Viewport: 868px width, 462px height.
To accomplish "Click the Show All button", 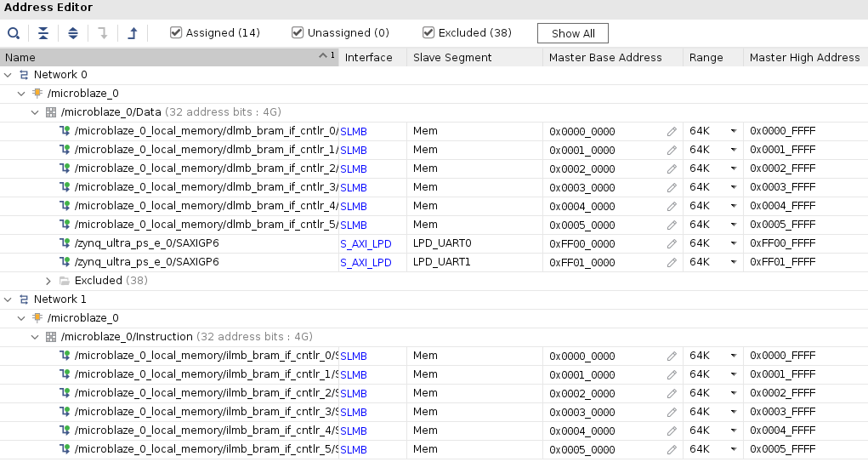I will [573, 33].
